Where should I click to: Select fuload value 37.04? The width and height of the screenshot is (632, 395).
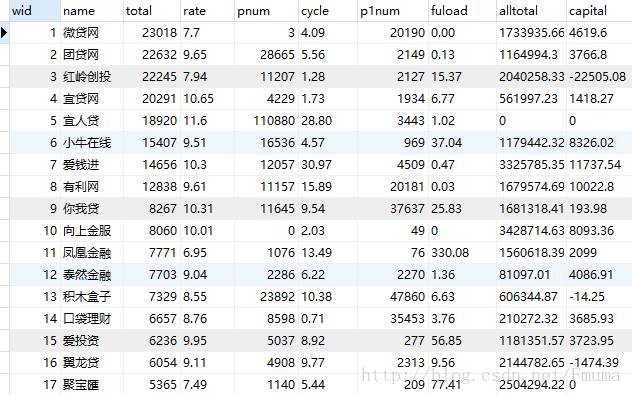tap(447, 143)
